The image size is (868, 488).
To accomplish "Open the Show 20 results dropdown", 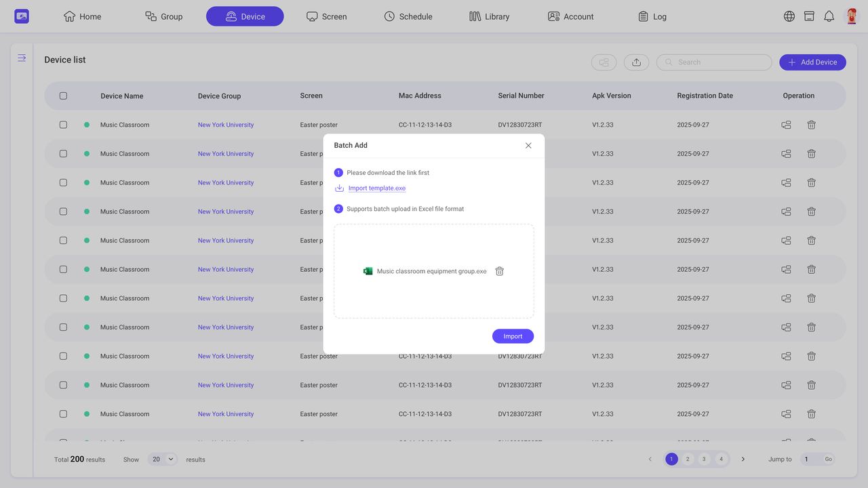I will [163, 459].
